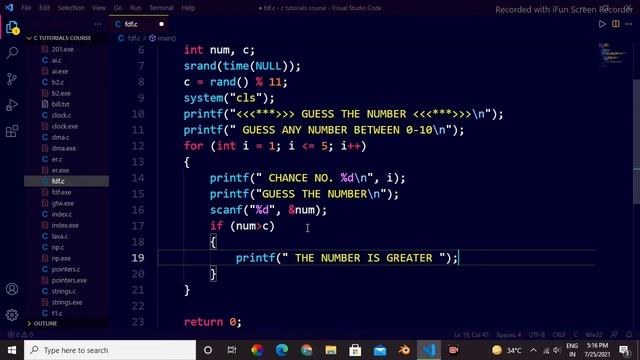Open Mail app from taskbar

pyautogui.click(x=380, y=350)
